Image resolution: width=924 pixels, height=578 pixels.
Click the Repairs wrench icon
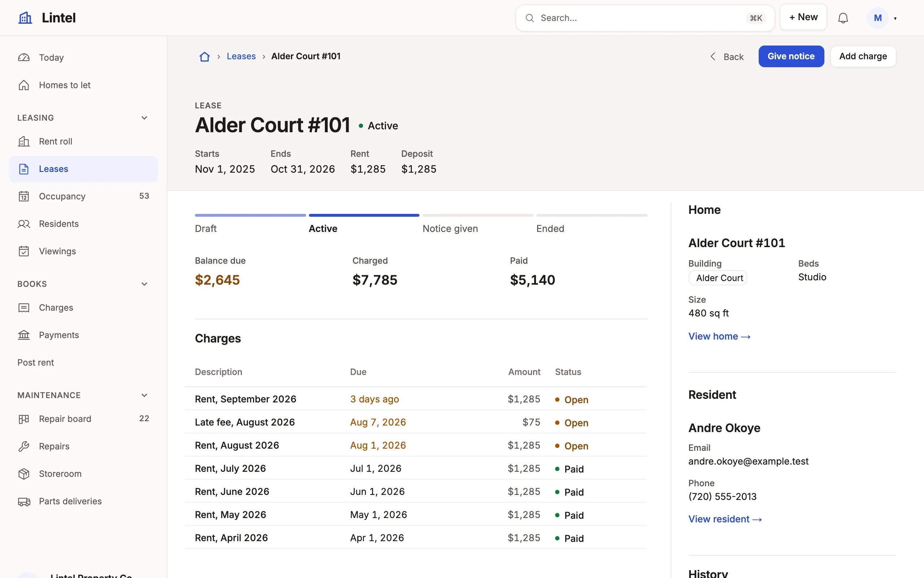tap(24, 447)
